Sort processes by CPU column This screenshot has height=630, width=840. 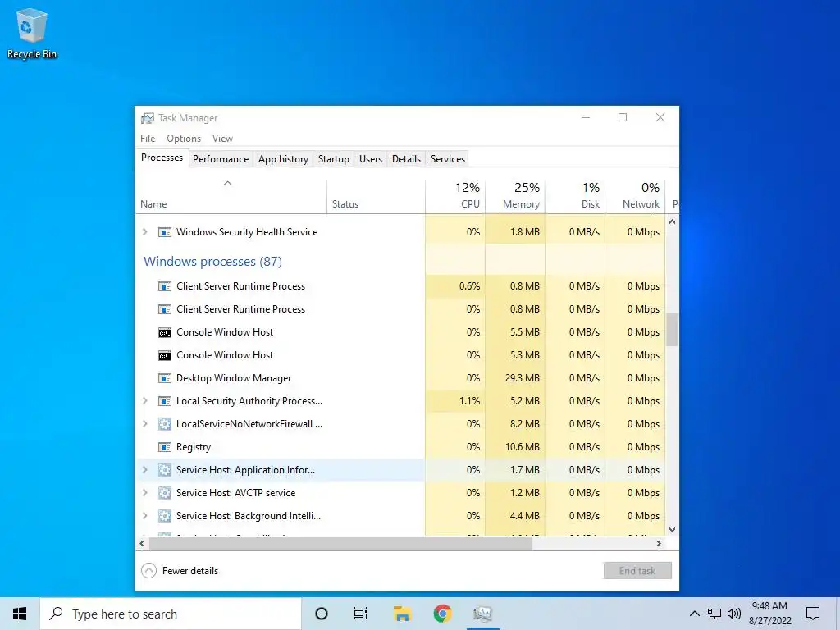[455, 195]
